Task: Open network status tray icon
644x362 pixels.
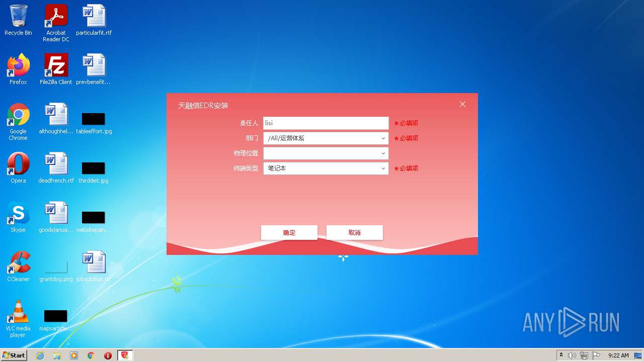Action: (x=584, y=355)
